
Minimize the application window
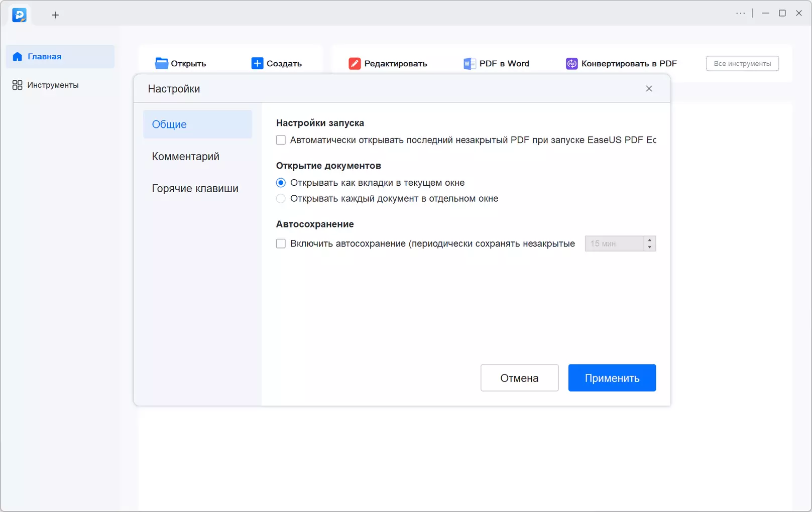(x=765, y=14)
